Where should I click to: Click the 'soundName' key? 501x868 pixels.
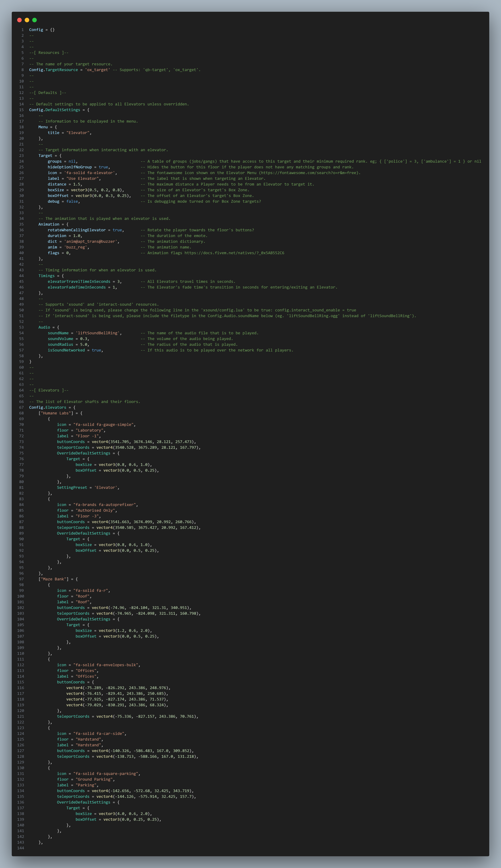coord(58,333)
